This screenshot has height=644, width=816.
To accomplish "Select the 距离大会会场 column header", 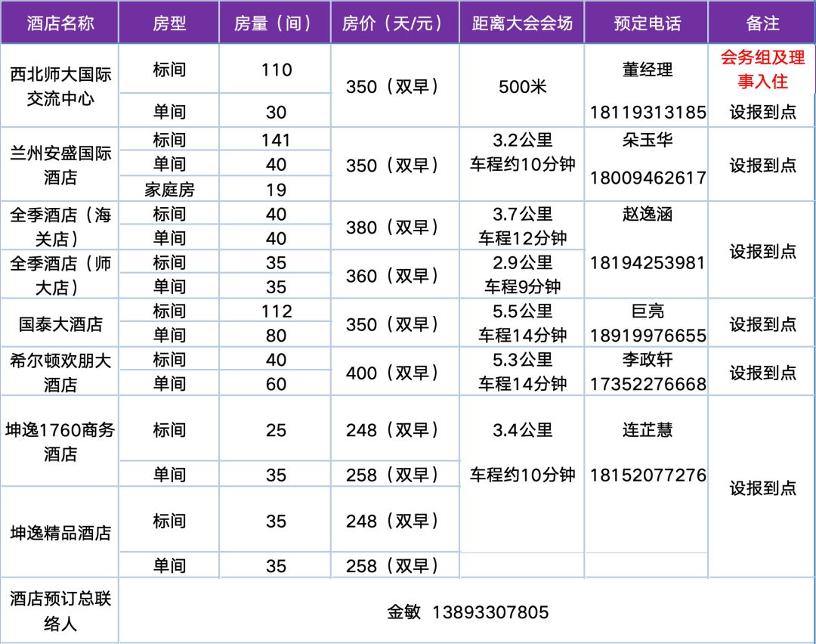I will click(x=522, y=23).
